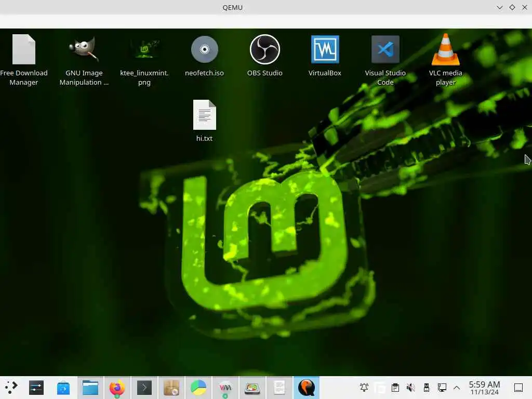The image size is (532, 399).
Task: Switch to Firefox in the taskbar
Action: (117, 388)
